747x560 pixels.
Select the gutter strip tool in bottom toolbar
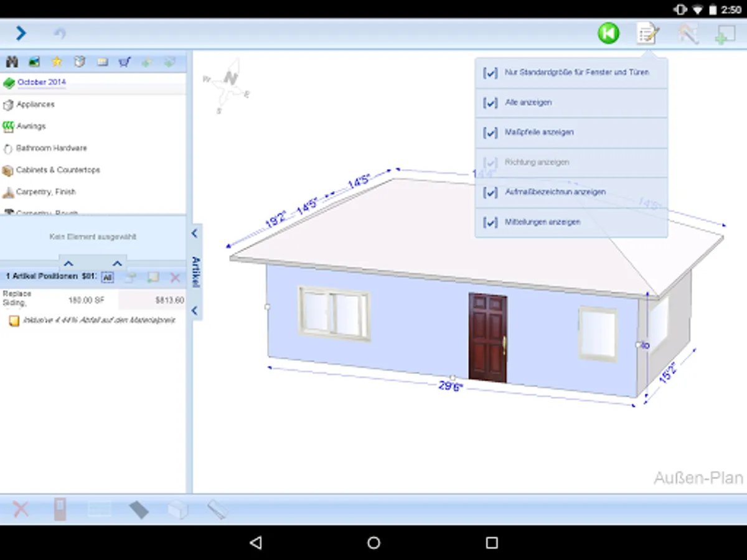click(x=217, y=510)
